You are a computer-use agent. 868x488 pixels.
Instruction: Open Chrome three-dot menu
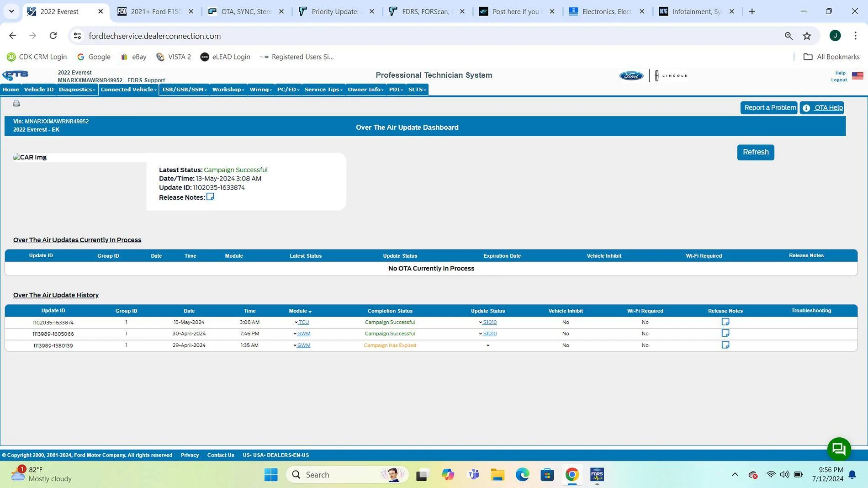856,36
